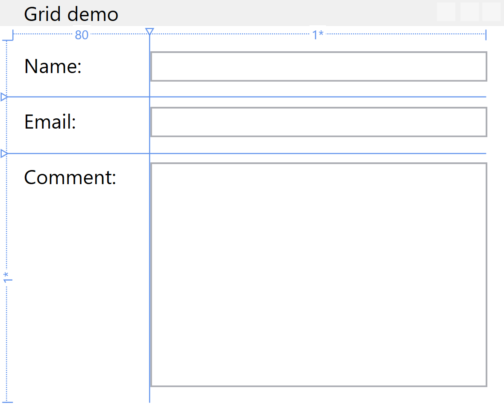
Task: Select the Name: label
Action: click(53, 67)
